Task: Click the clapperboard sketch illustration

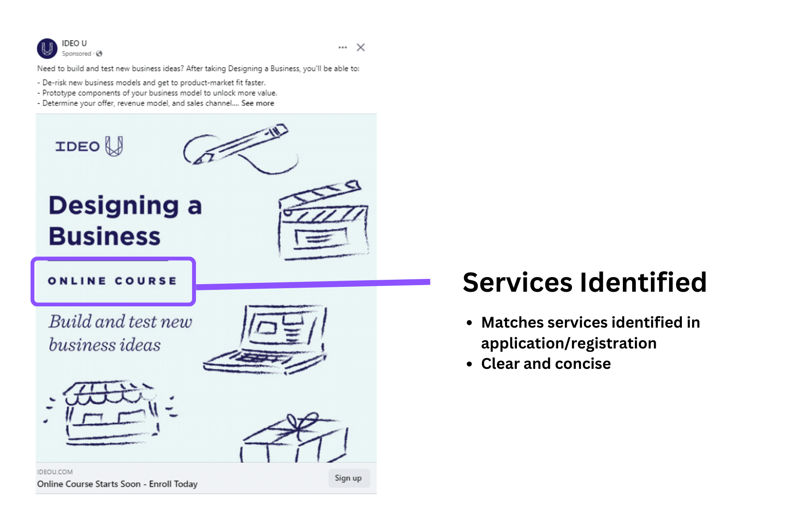Action: point(323,220)
